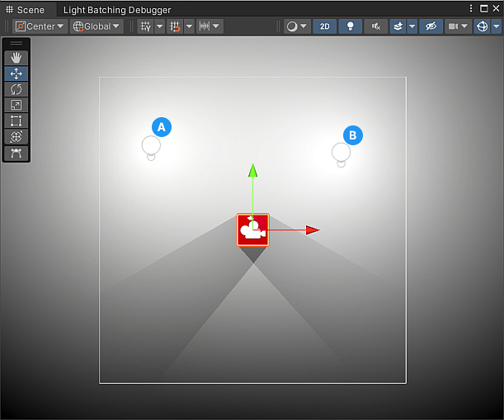Click the camera gizmo in the scene
The image size is (504, 420).
pyautogui.click(x=252, y=229)
